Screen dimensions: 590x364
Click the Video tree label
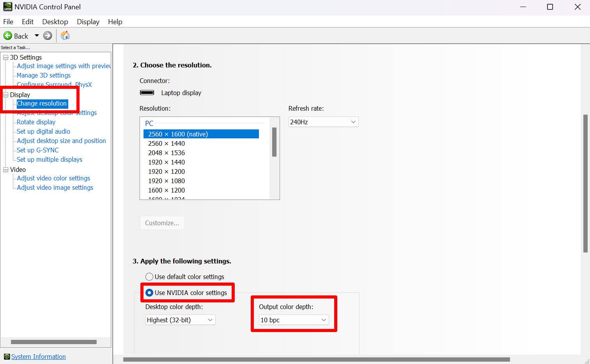(18, 170)
